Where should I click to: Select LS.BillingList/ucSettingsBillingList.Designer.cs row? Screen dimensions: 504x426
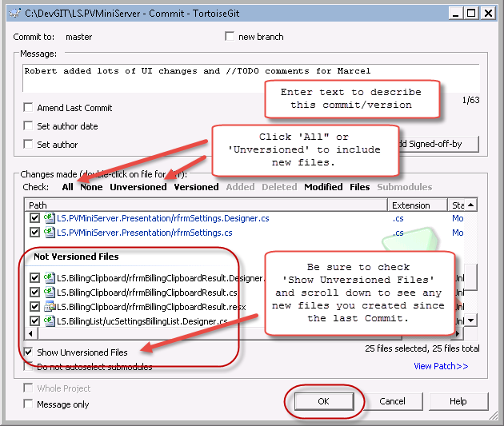142,321
